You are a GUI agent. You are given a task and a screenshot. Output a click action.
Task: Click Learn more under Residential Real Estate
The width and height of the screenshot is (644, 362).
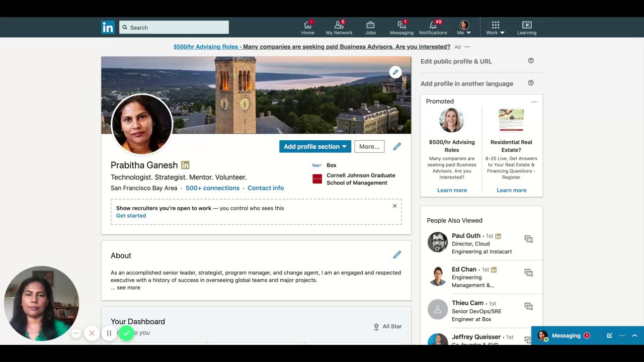click(x=511, y=190)
